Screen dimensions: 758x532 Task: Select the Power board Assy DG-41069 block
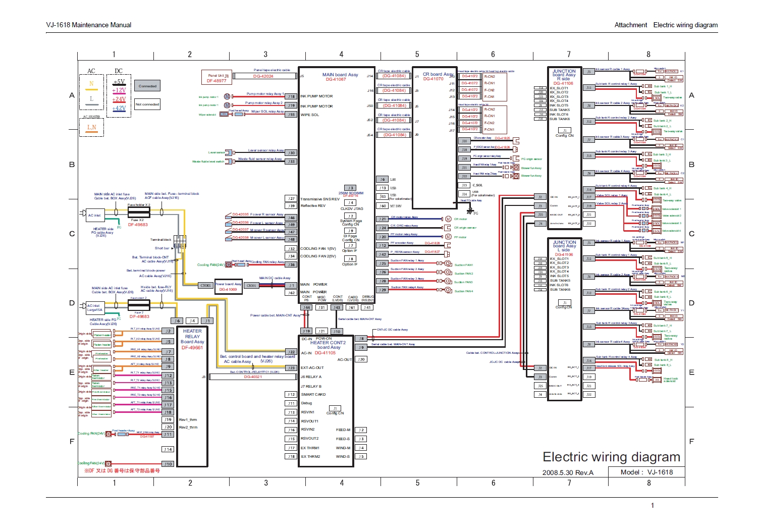228,287
